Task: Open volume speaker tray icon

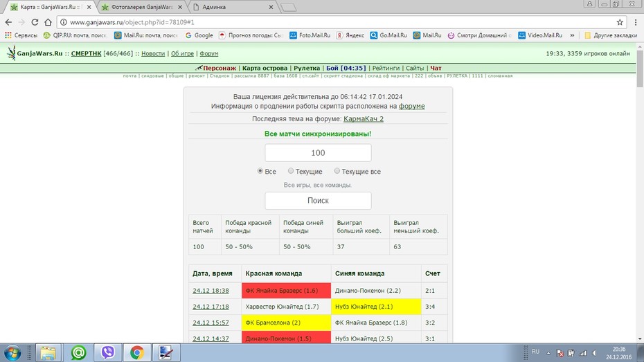Action: [x=594, y=353]
